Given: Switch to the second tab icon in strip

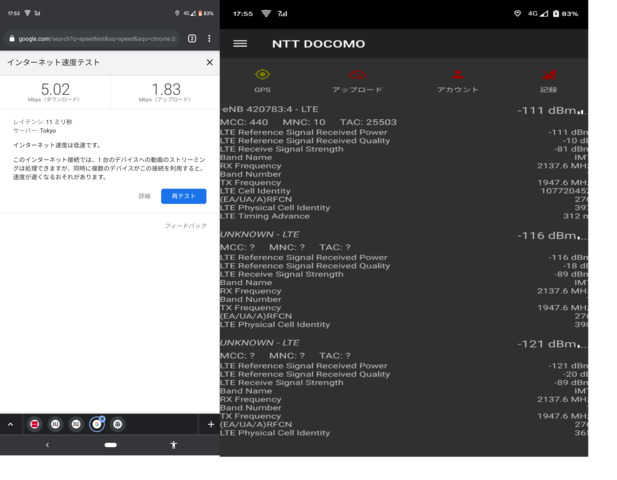Looking at the screenshot, I should [x=55, y=424].
